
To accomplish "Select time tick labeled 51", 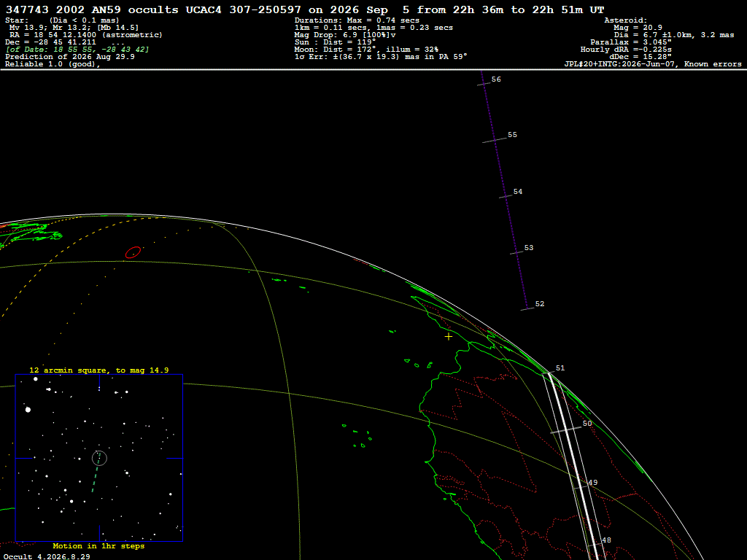I will point(549,373).
